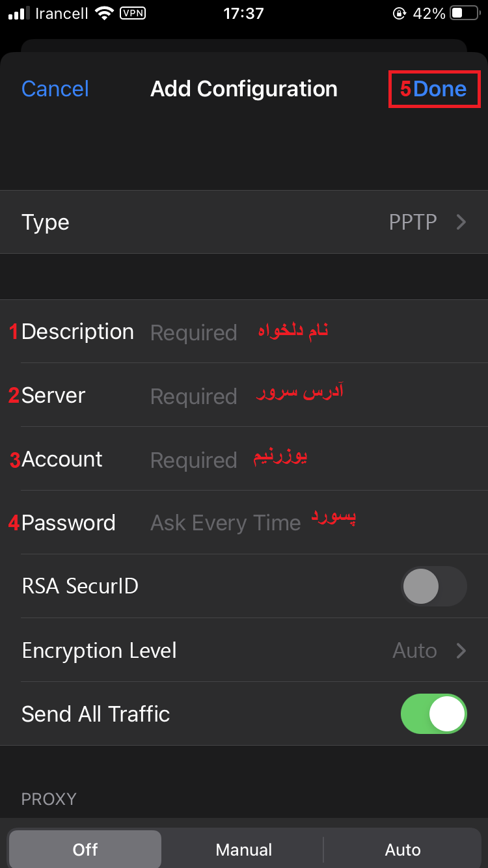Tap the 17:37 clock in status bar
Screen dimensions: 488x868
(243, 13)
